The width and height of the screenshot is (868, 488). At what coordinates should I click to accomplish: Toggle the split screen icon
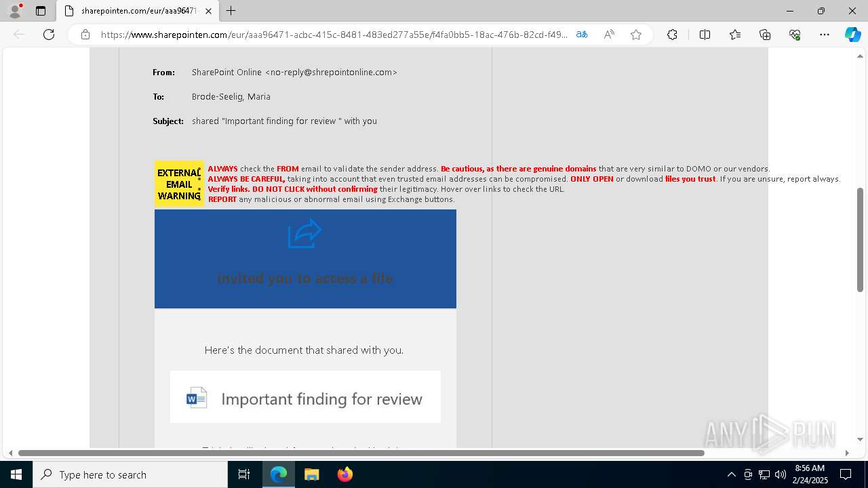[x=705, y=35]
